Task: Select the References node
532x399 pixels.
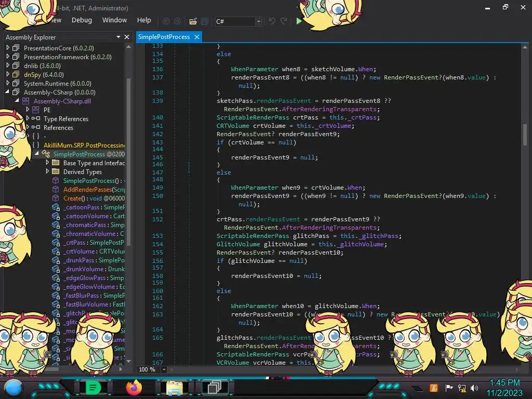Action: [58, 128]
